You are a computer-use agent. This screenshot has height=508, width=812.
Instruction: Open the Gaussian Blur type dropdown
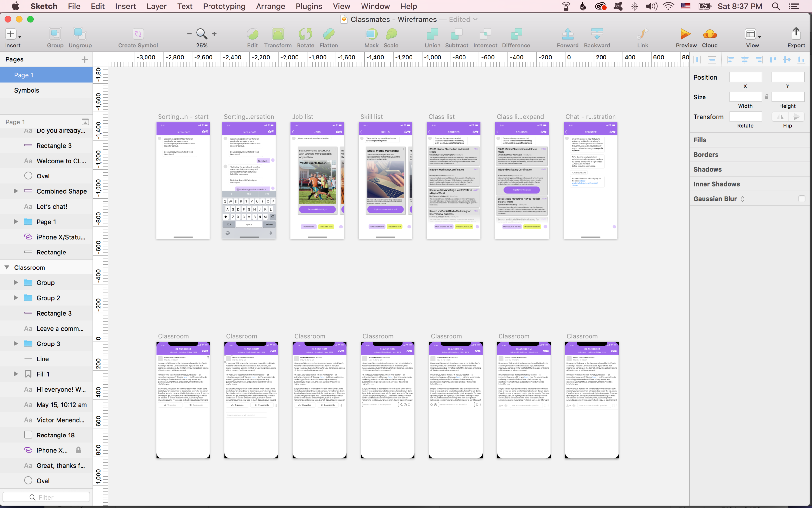click(742, 199)
